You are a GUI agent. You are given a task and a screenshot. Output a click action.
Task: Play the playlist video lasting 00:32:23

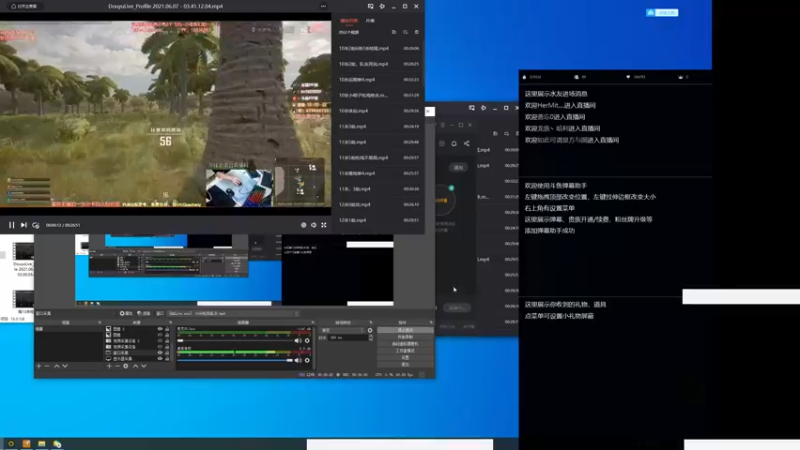pos(379,80)
